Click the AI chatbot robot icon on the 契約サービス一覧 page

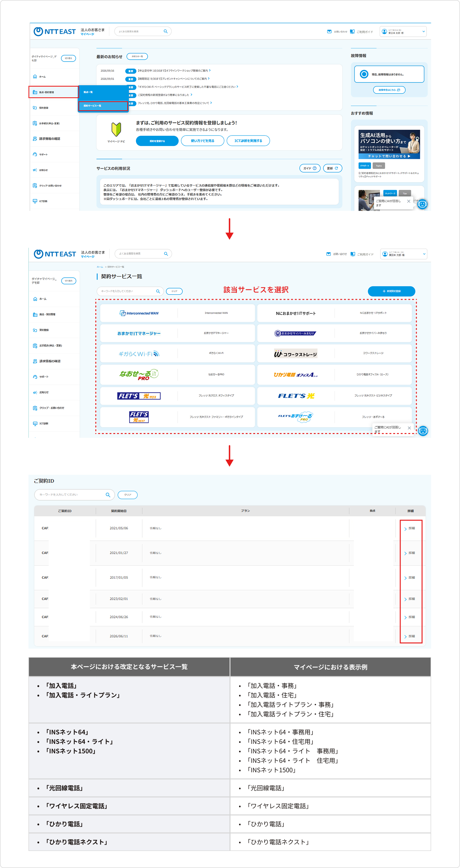[423, 431]
